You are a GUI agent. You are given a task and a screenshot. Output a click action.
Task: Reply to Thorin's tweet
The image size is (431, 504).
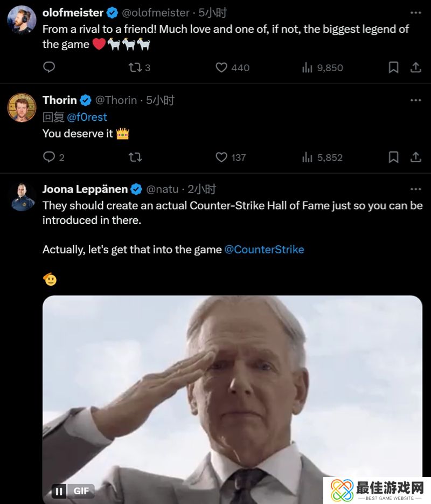tap(49, 157)
